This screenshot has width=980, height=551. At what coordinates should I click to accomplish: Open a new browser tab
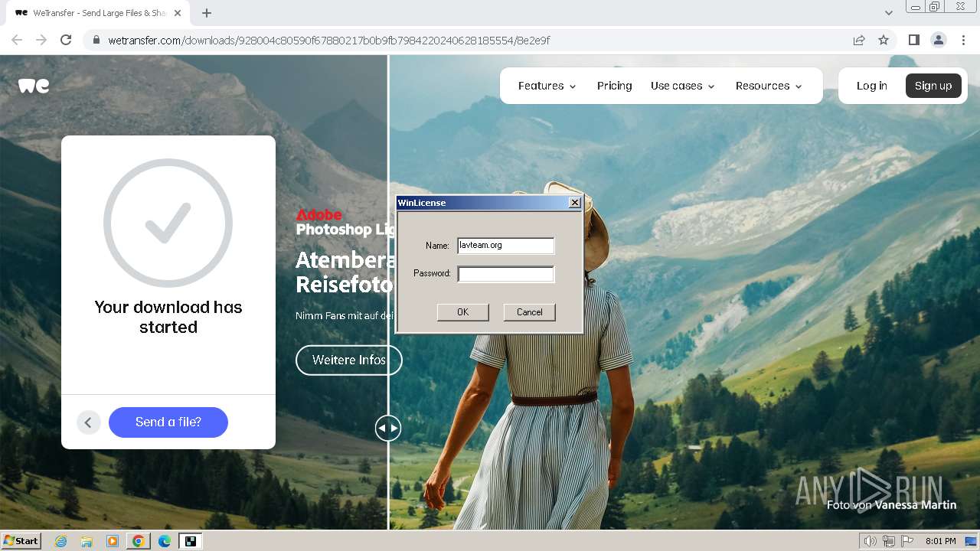tap(207, 13)
